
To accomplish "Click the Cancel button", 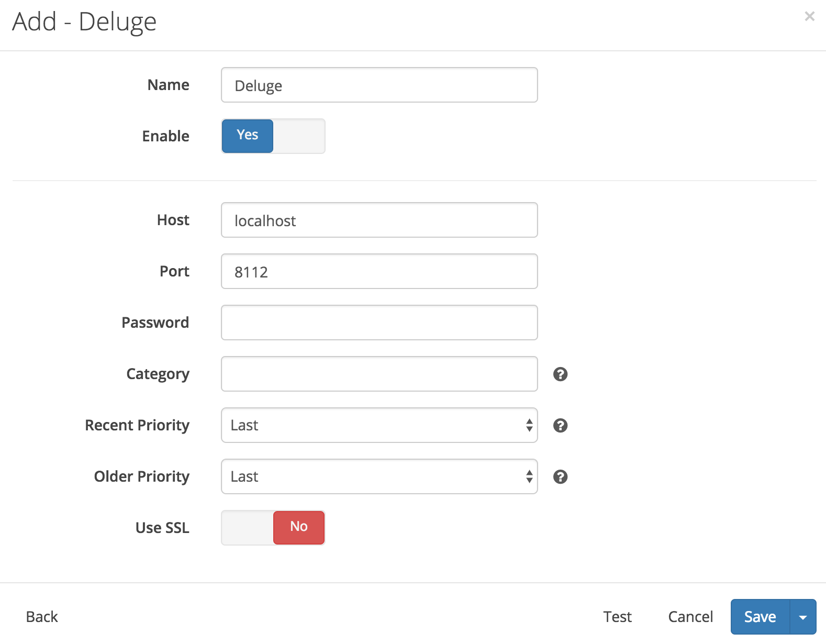I will tap(690, 617).
